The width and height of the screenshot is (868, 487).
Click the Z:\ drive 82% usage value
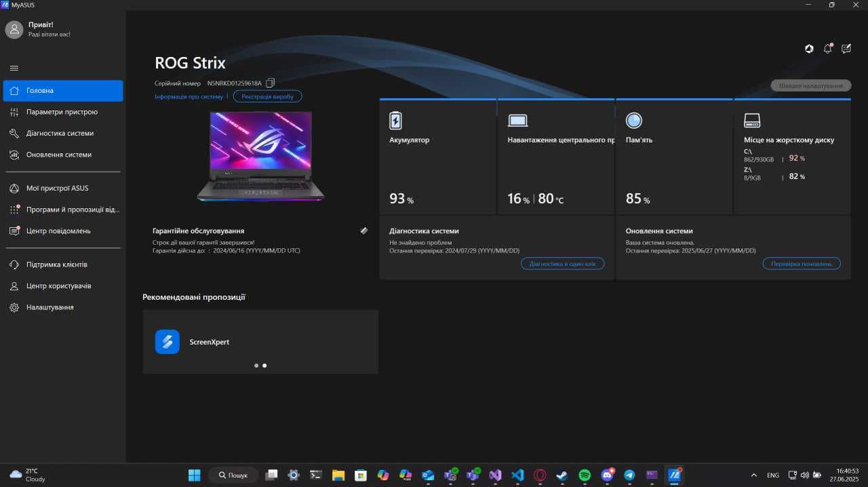pos(797,176)
